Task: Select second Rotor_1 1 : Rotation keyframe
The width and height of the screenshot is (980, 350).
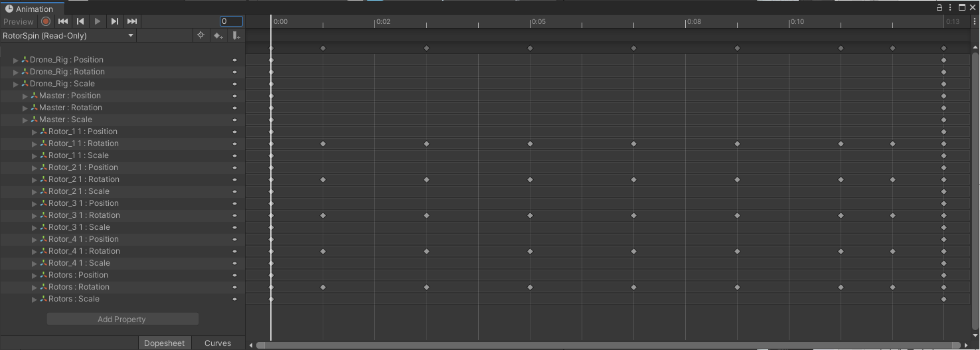Action: pyautogui.click(x=323, y=143)
